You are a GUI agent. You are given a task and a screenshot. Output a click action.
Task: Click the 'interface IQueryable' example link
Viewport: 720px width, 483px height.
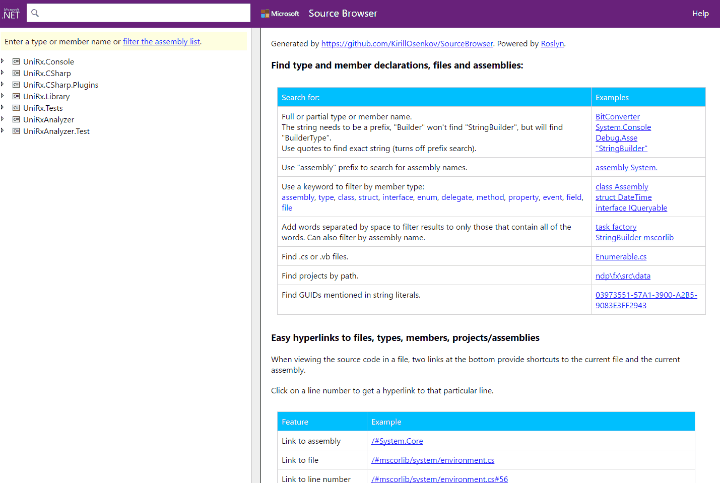(x=631, y=208)
